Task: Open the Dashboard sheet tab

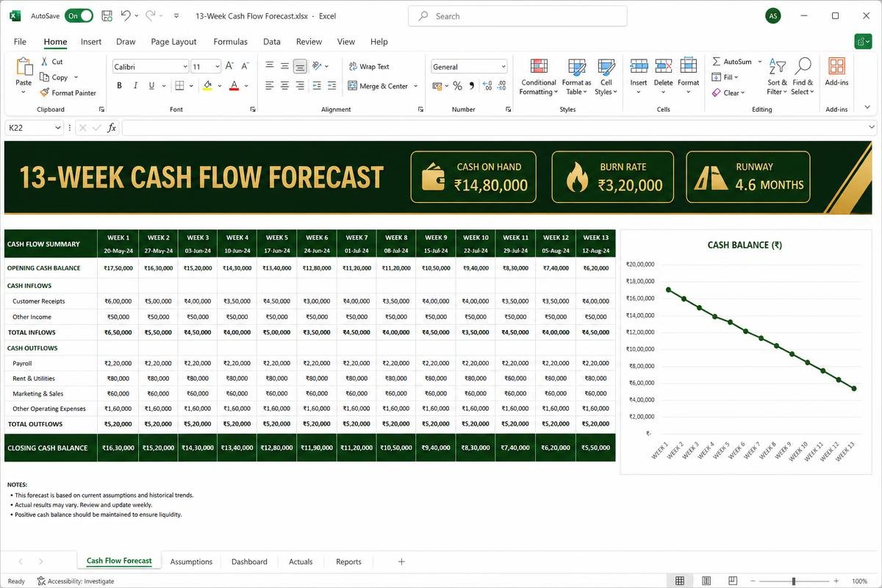Action: coord(249,562)
